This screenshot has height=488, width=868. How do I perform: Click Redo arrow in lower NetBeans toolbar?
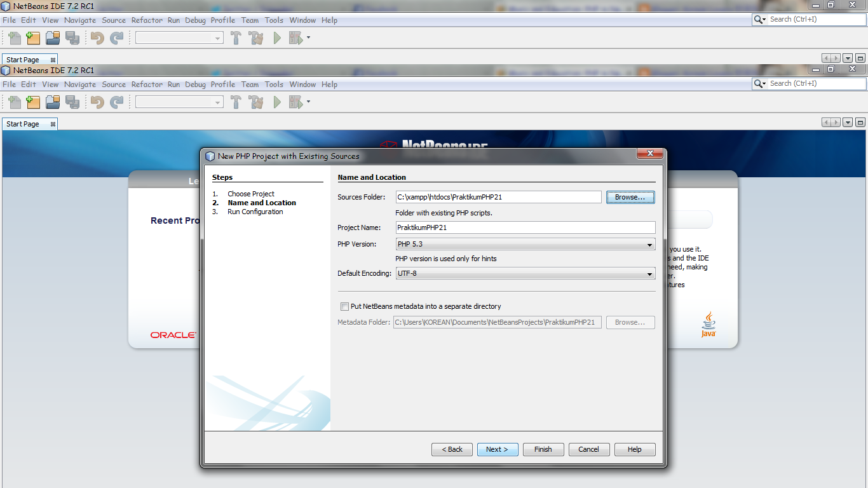(x=117, y=102)
